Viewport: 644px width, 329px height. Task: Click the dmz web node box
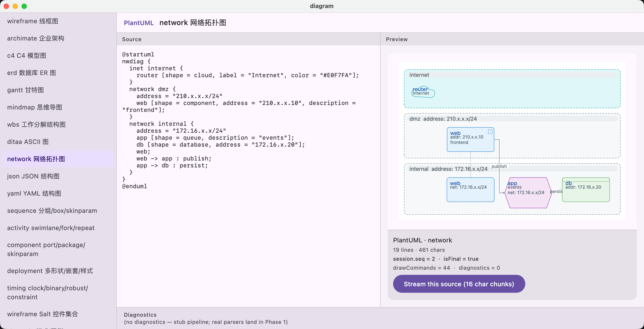click(x=470, y=140)
